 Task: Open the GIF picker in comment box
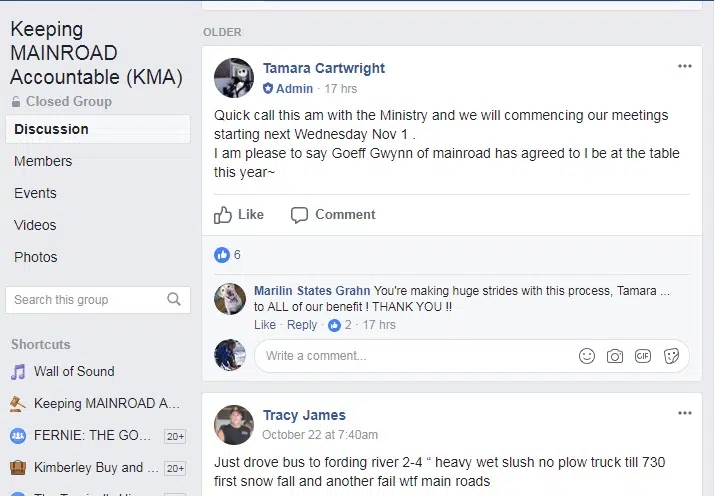[x=643, y=356]
